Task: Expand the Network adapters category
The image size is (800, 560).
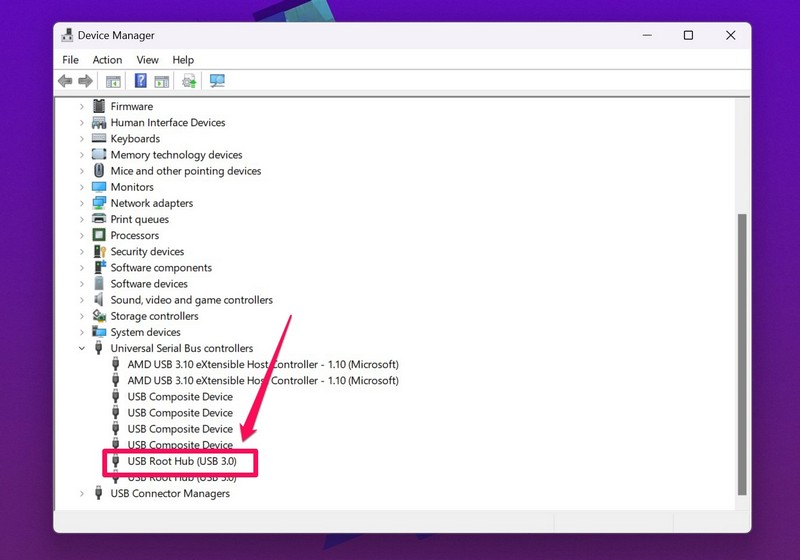Action: [82, 203]
